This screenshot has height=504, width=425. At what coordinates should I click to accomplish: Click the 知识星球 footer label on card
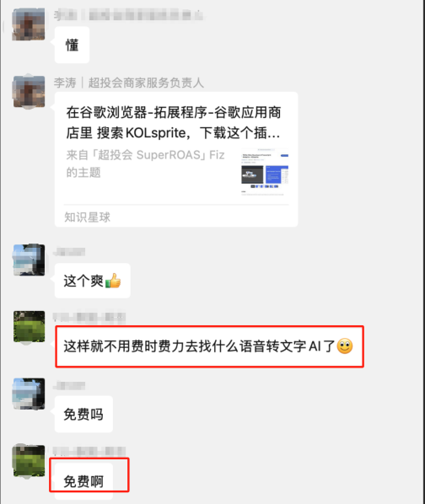[87, 217]
